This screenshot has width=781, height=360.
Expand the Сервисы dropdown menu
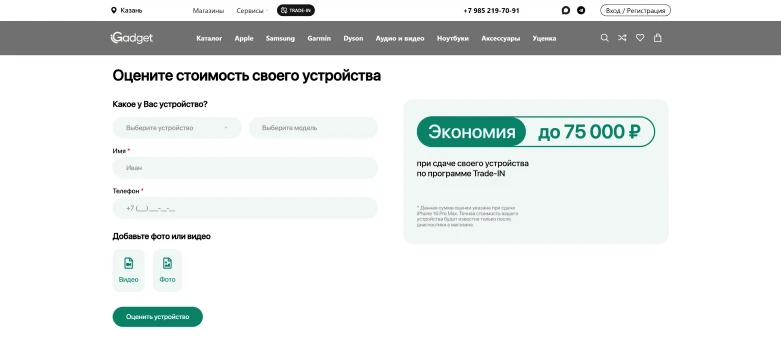click(x=252, y=10)
